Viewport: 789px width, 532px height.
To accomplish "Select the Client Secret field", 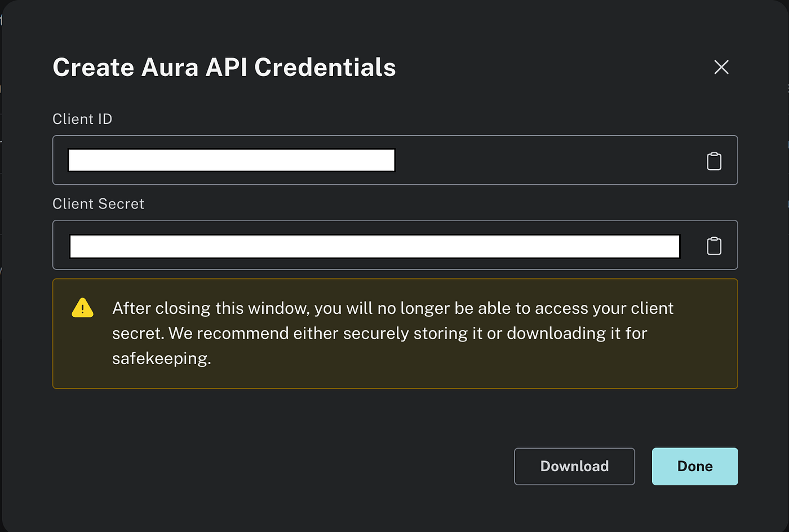I will (395, 245).
